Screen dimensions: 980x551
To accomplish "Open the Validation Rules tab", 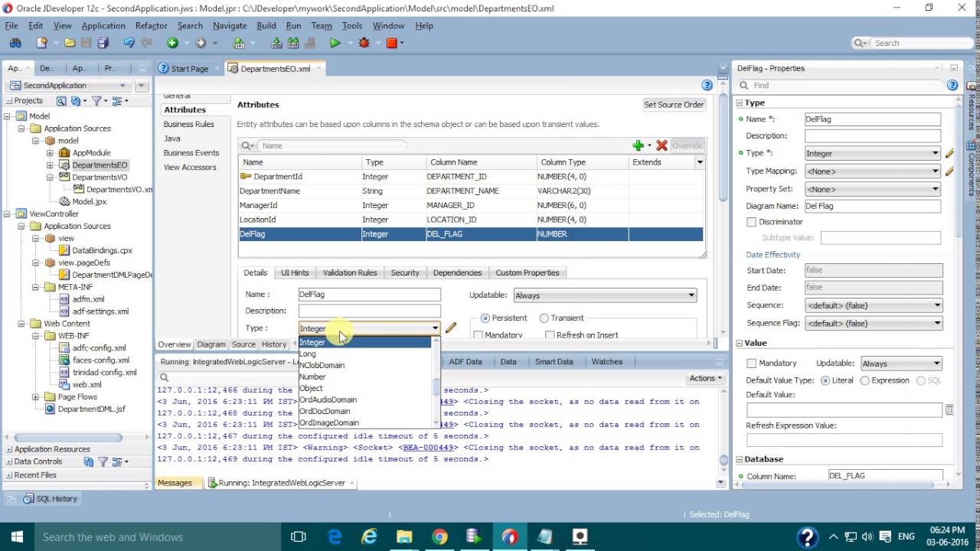I will [350, 272].
